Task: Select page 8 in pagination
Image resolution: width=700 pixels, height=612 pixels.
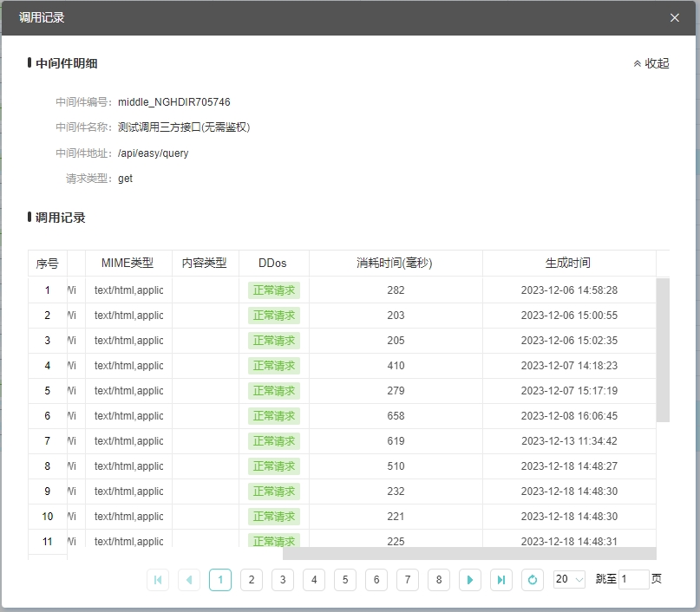Action: pyautogui.click(x=439, y=580)
